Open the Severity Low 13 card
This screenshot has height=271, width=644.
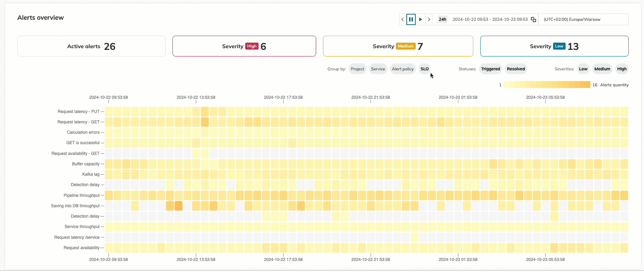tap(554, 46)
